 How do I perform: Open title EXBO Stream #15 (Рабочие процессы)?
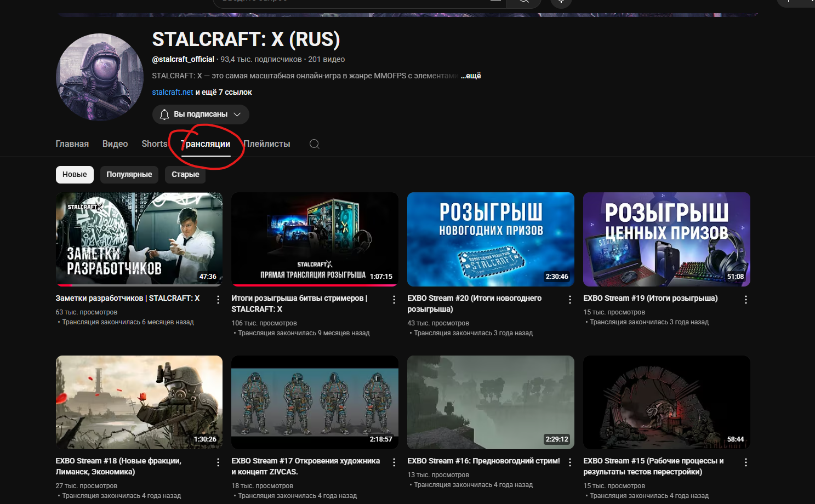[653, 466]
